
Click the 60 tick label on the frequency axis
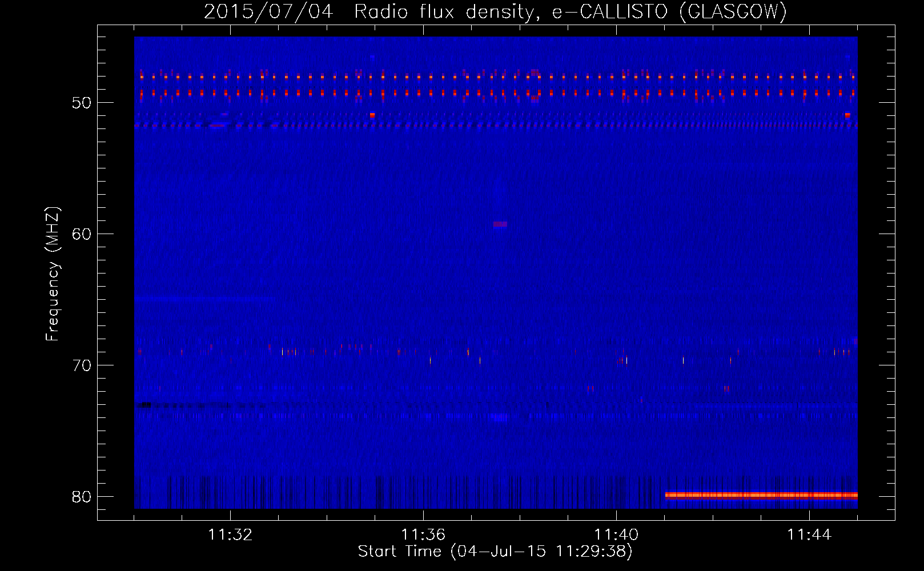[82, 234]
